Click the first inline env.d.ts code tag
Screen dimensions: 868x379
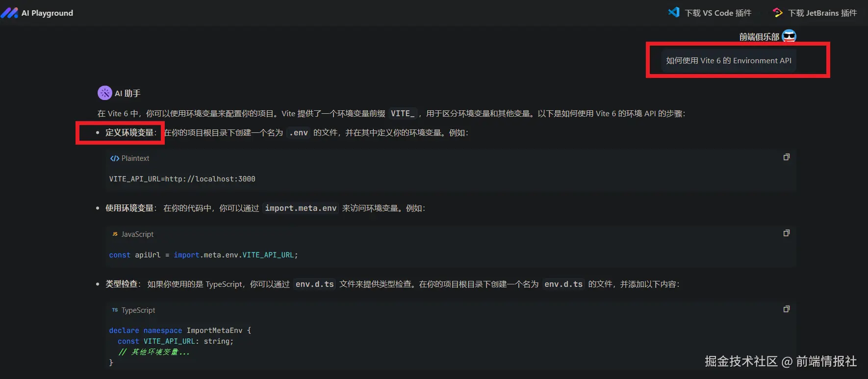pyautogui.click(x=314, y=284)
